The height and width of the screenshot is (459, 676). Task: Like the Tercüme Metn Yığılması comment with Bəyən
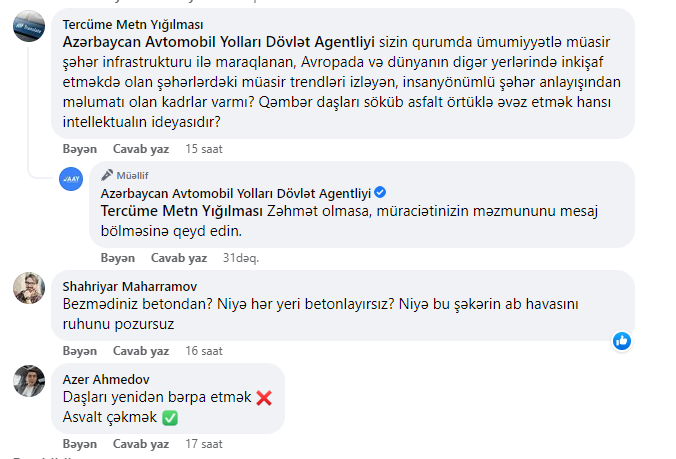click(x=79, y=149)
